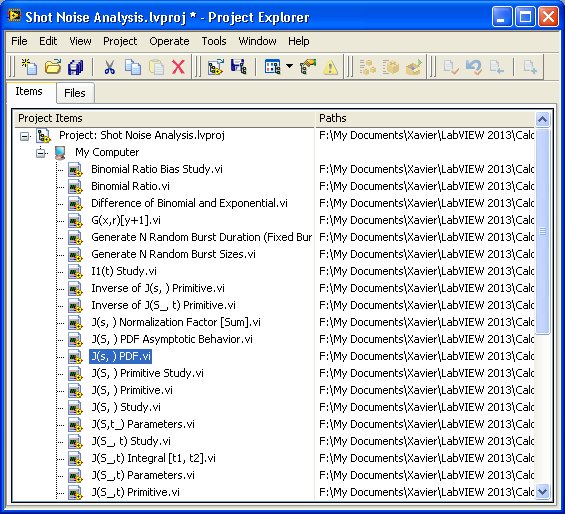This screenshot has width=565, height=514.
Task: Open the Tools menu
Action: click(x=214, y=41)
